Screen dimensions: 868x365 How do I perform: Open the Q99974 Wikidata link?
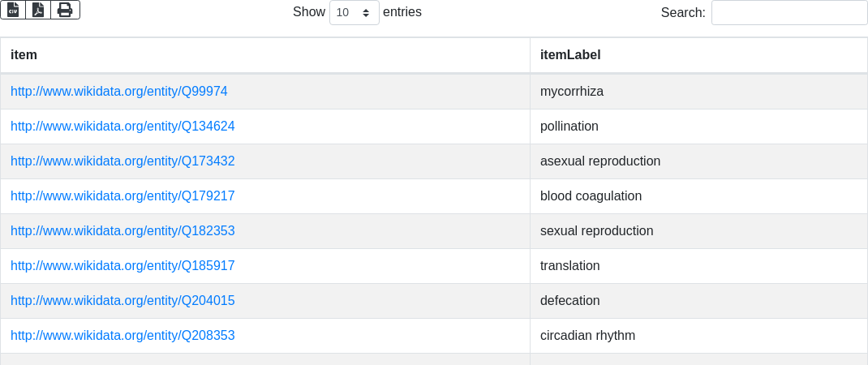coord(119,92)
